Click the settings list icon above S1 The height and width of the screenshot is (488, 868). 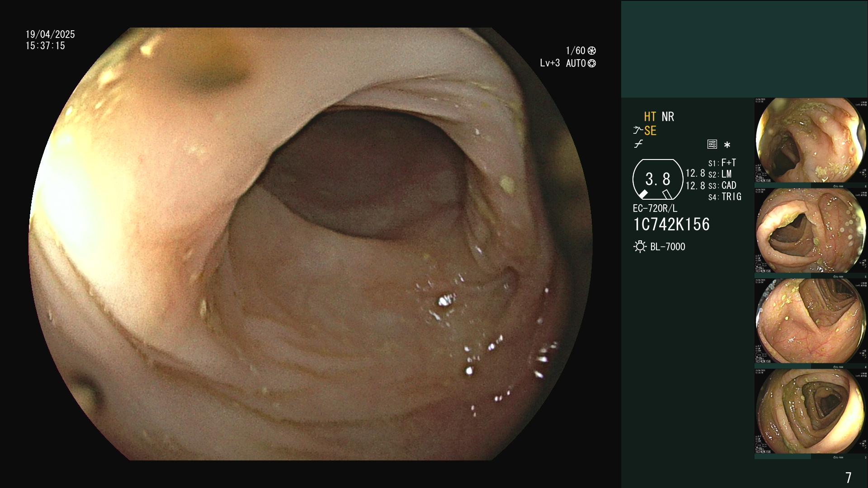pyautogui.click(x=712, y=145)
